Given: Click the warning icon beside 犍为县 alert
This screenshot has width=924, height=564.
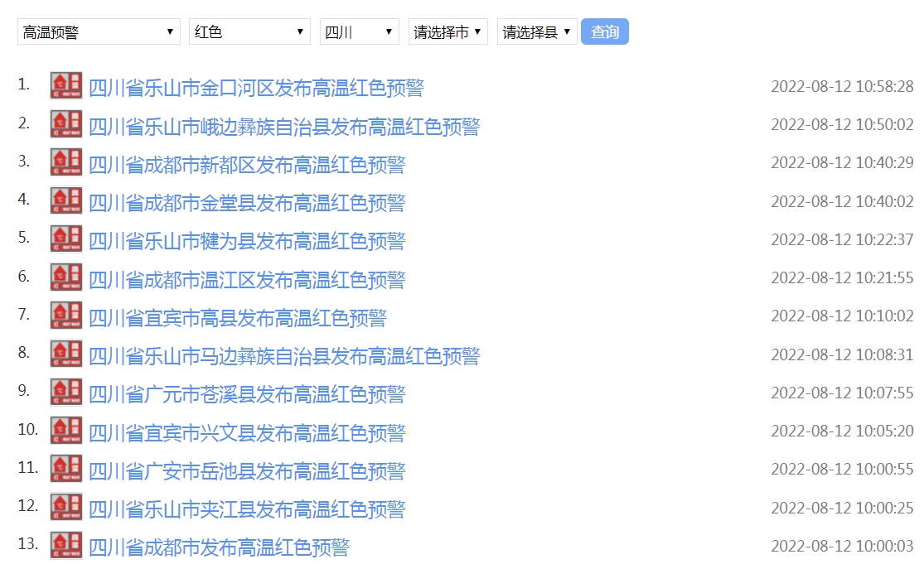Looking at the screenshot, I should (x=66, y=239).
